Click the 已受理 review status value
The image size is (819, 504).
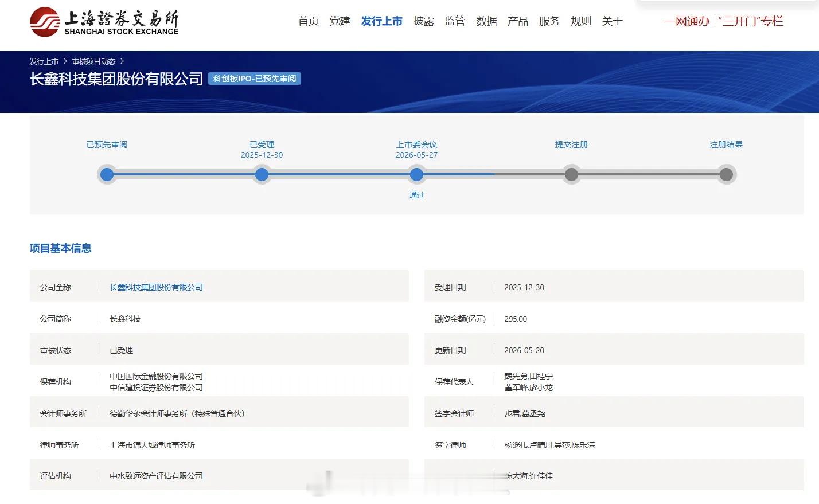click(x=121, y=350)
